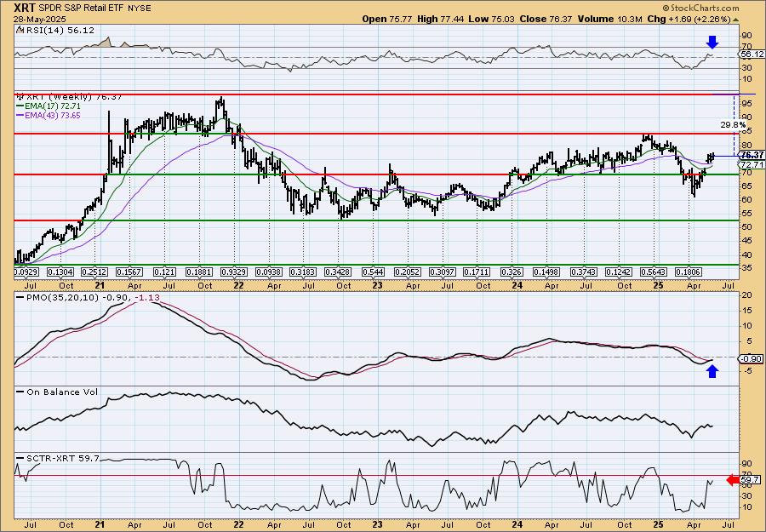Click the 72.71 price-axis tag

(x=752, y=164)
